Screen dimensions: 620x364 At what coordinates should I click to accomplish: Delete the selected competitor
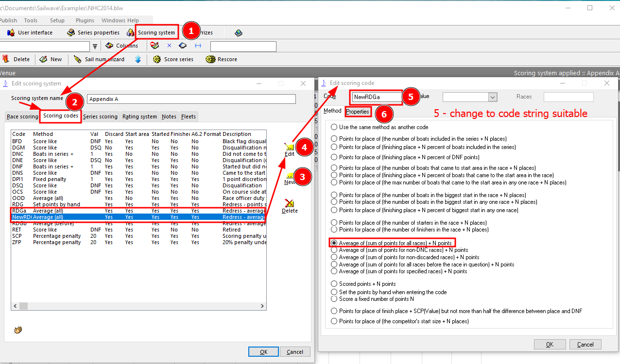tap(16, 59)
